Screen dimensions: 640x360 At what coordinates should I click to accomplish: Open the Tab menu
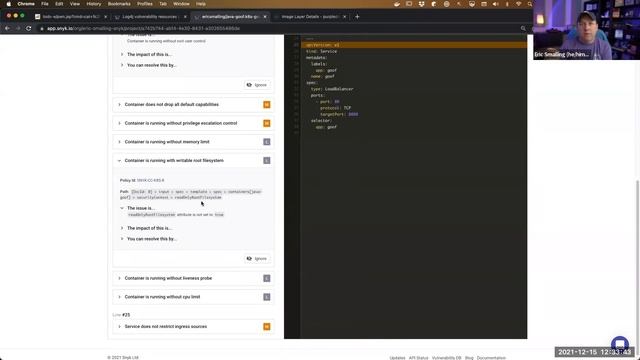point(163,4)
